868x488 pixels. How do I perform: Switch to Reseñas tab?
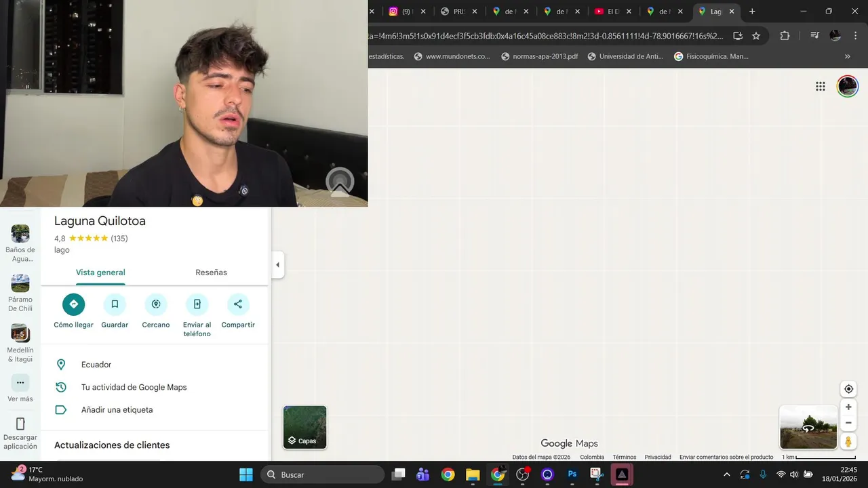coord(211,272)
